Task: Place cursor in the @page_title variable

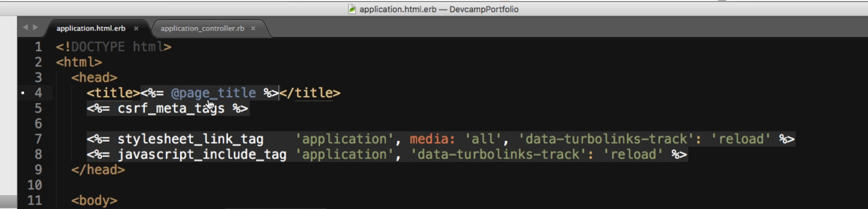Action: pos(213,93)
